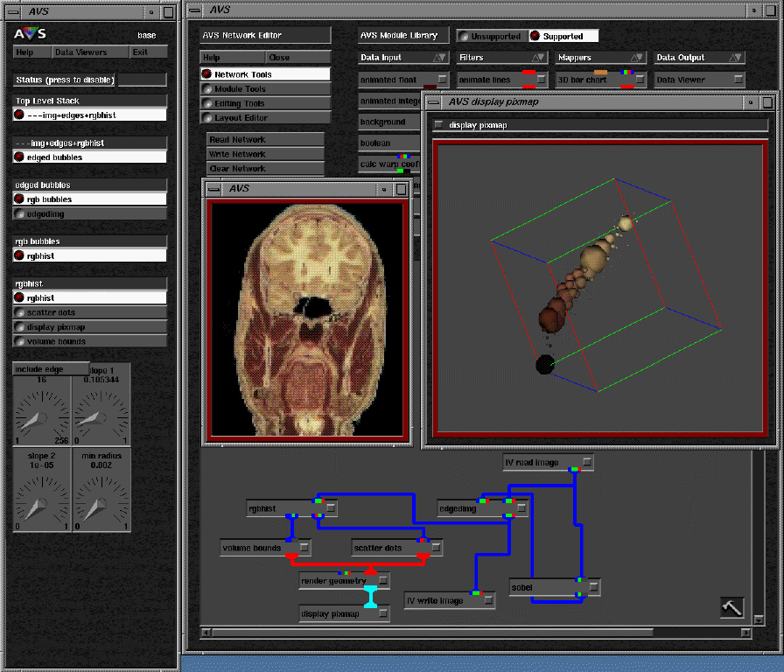The image size is (784, 672).
Task: Click the Write Network button
Action: pos(265,154)
